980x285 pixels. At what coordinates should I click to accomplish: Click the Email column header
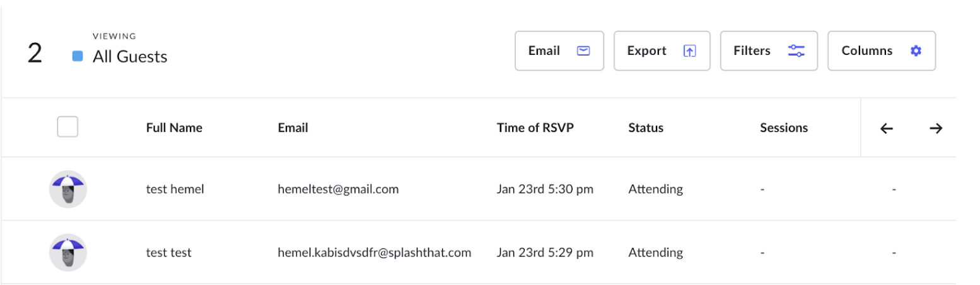pyautogui.click(x=293, y=128)
